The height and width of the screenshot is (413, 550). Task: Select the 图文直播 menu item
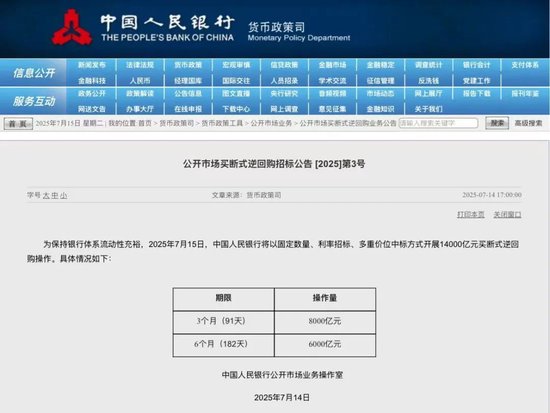(236, 93)
